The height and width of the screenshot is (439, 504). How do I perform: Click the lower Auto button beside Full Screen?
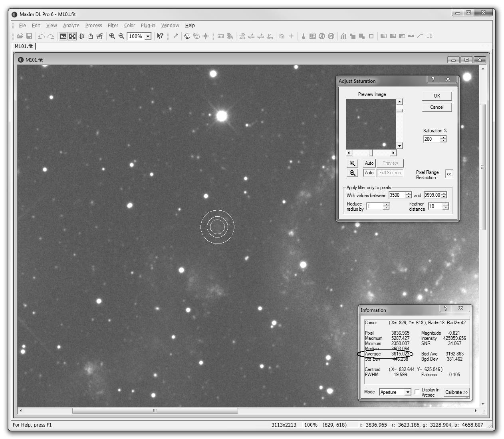tap(369, 173)
